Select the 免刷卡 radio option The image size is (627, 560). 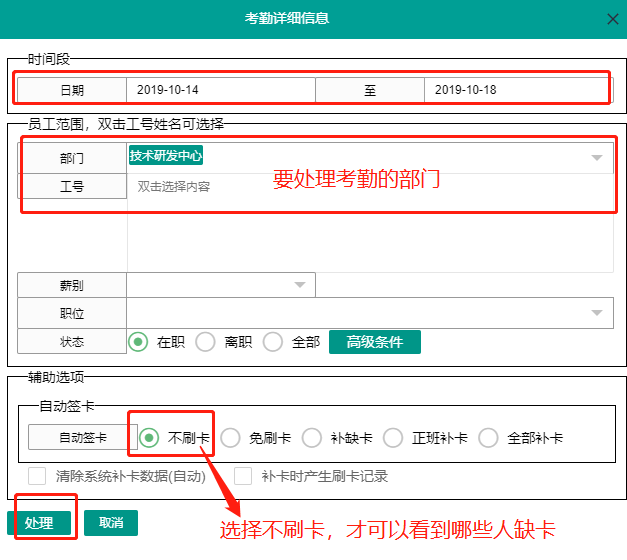tap(230, 438)
